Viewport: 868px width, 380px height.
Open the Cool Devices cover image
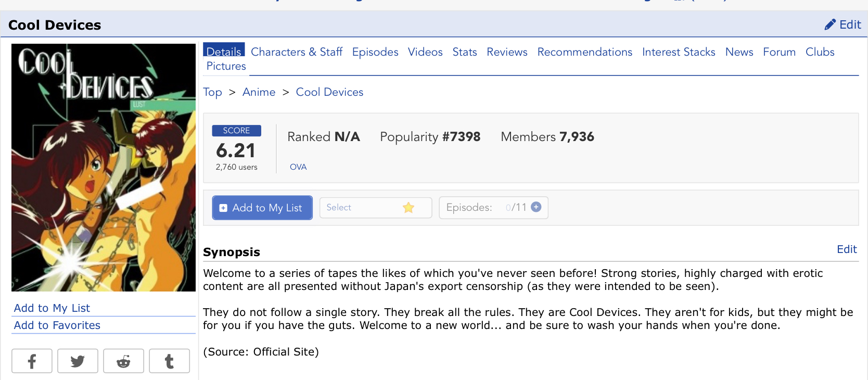[104, 168]
